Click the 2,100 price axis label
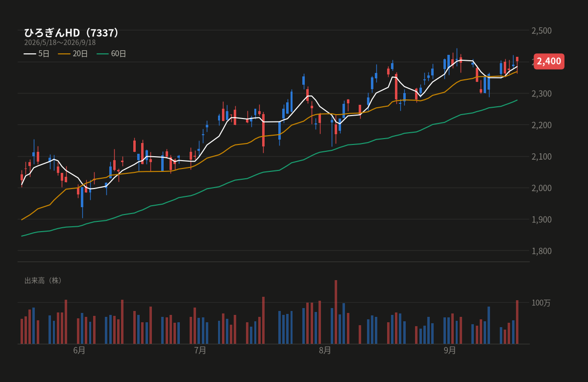Image resolution: width=588 pixels, height=382 pixels. pyautogui.click(x=541, y=156)
